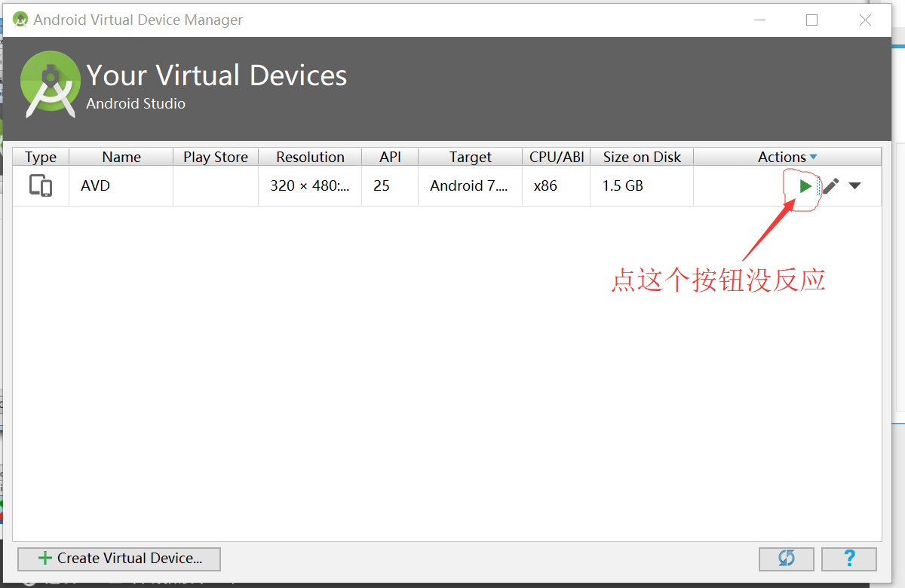Minimize the Android Virtual Device Manager window
The image size is (905, 588).
coord(759,20)
